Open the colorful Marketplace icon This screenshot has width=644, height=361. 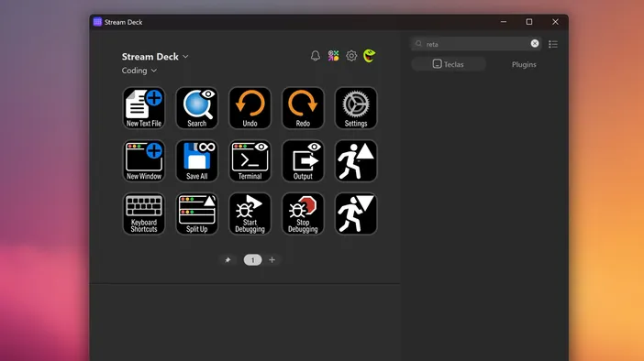(x=333, y=56)
